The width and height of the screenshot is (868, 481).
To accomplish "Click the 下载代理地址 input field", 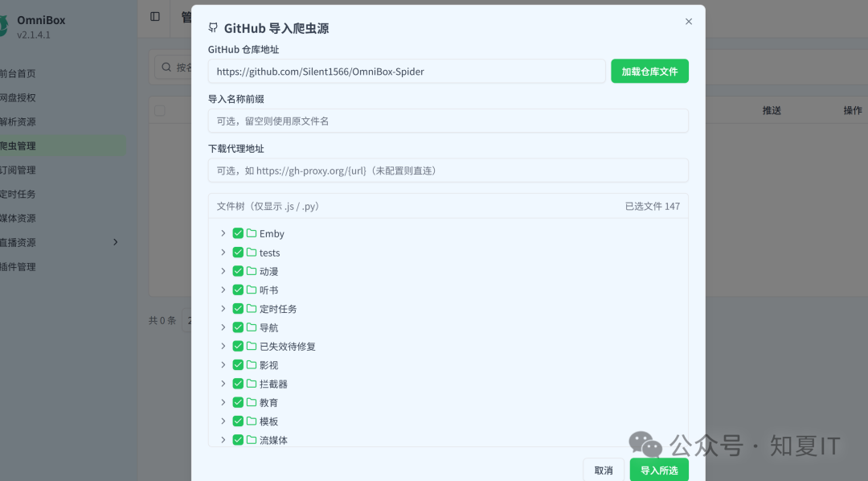I will (448, 171).
